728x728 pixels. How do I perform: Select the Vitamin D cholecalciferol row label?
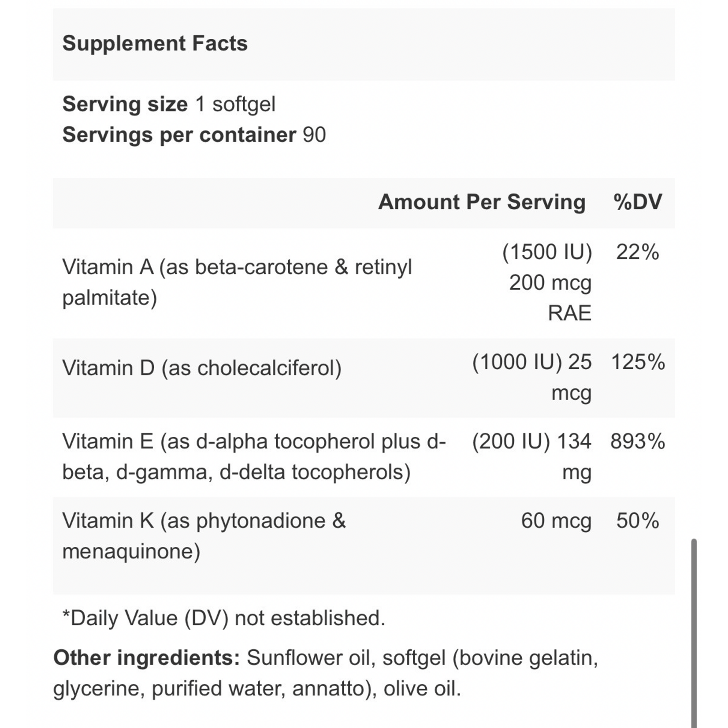[202, 368]
